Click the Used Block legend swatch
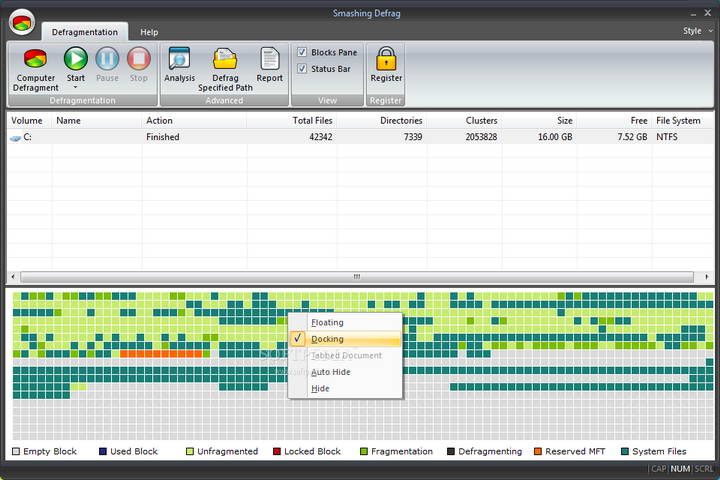Image resolution: width=720 pixels, height=480 pixels. [x=103, y=452]
